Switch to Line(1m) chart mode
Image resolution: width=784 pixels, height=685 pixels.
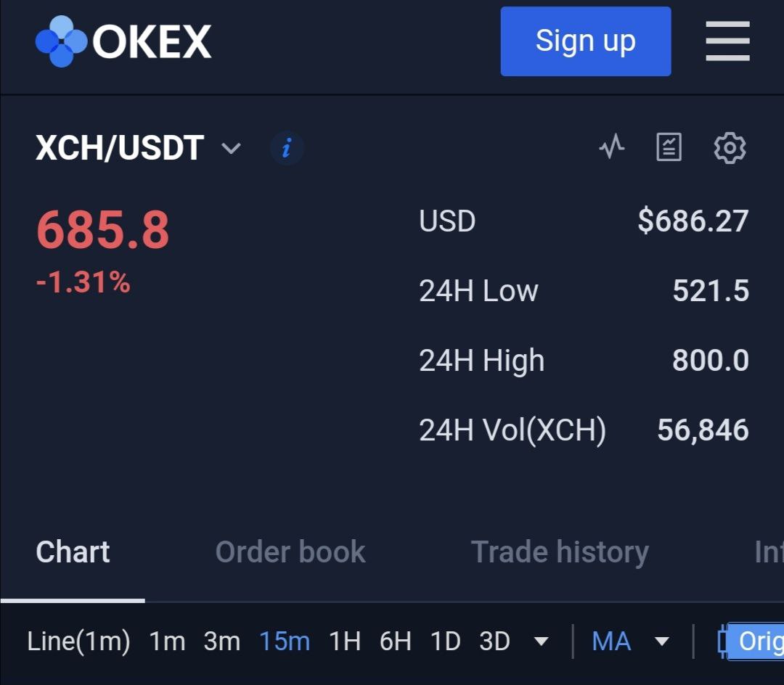tap(78, 641)
